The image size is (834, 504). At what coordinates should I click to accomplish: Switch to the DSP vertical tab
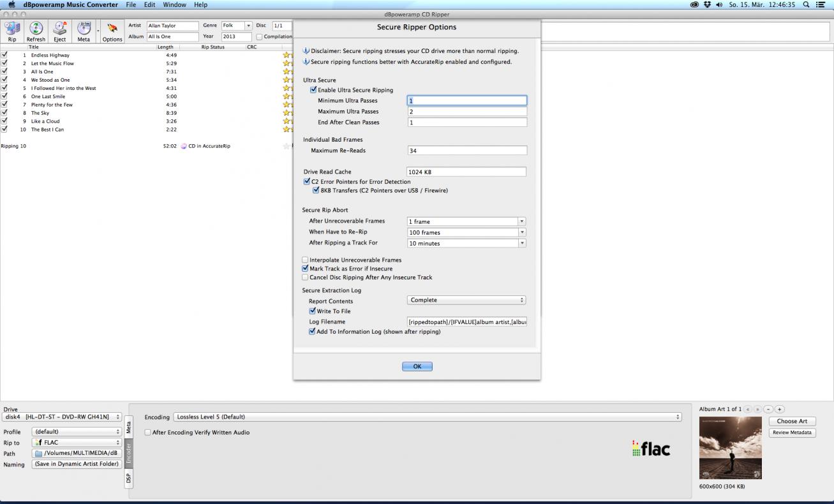click(128, 478)
